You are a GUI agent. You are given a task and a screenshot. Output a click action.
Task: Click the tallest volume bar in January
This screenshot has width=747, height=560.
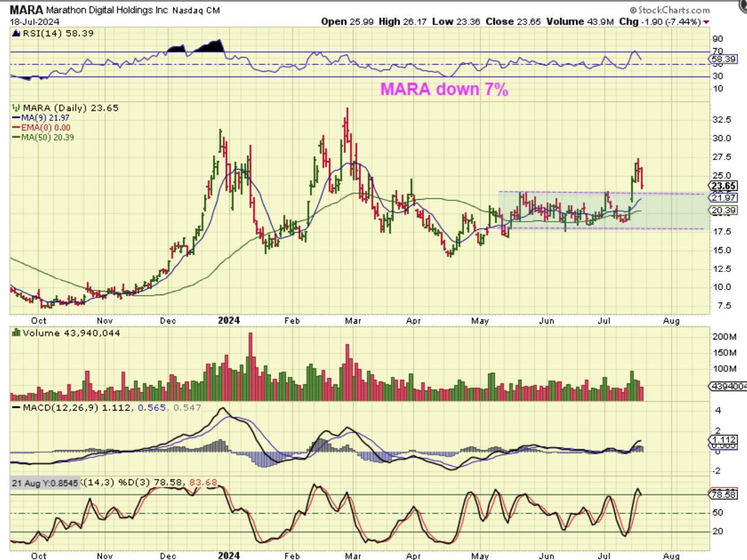coord(250,367)
